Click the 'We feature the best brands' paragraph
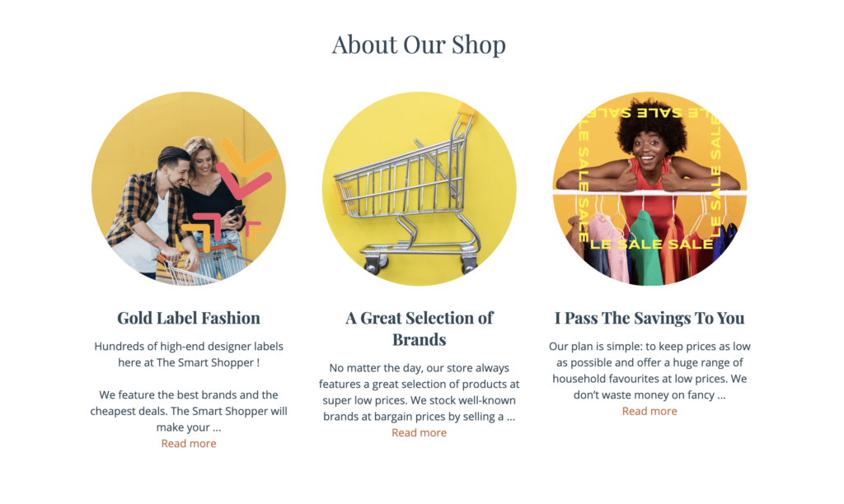 pos(188,411)
